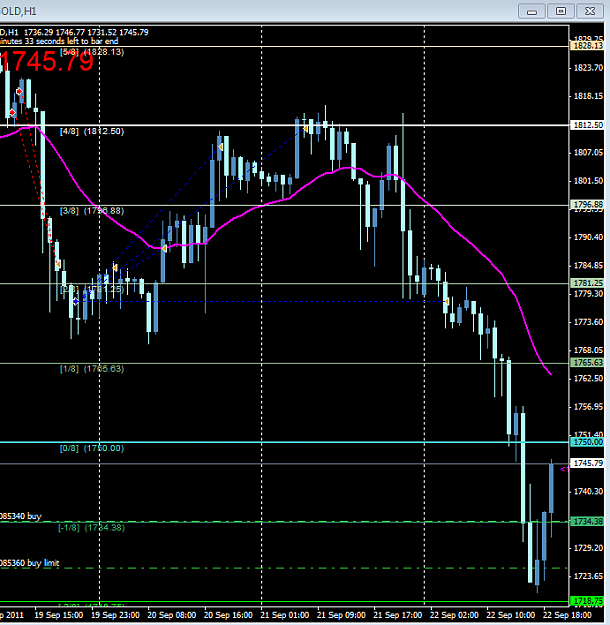Click the 1790.40 price scale value
Image resolution: width=610 pixels, height=625 pixels.
point(588,237)
